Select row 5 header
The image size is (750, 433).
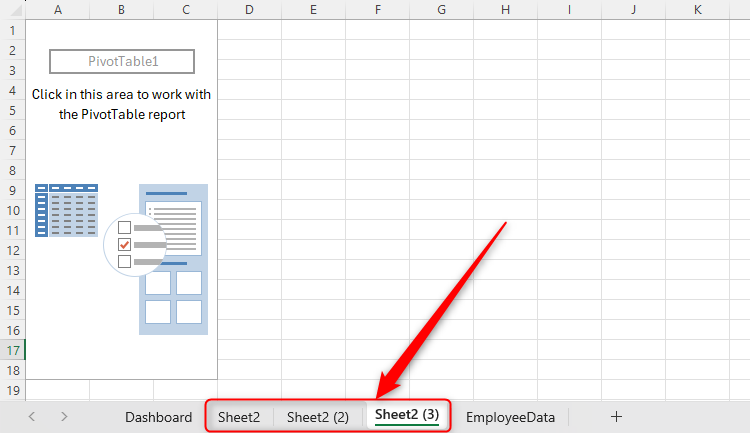coord(12,110)
